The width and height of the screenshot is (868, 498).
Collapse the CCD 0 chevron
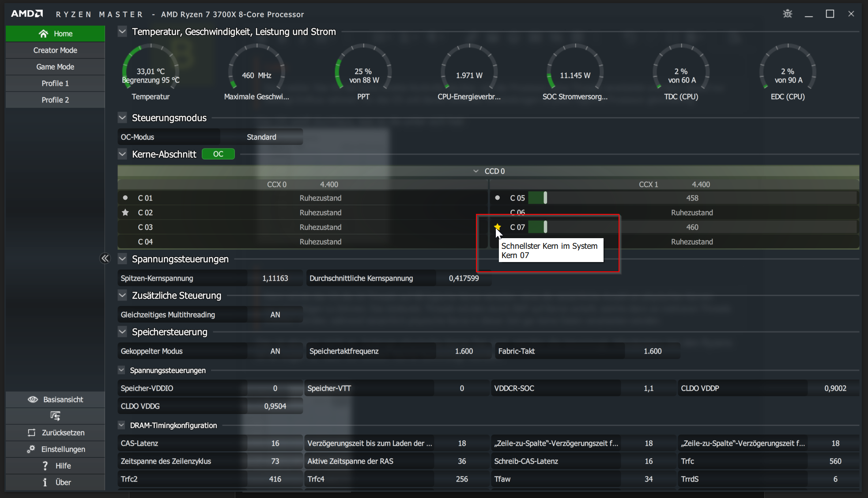click(476, 171)
